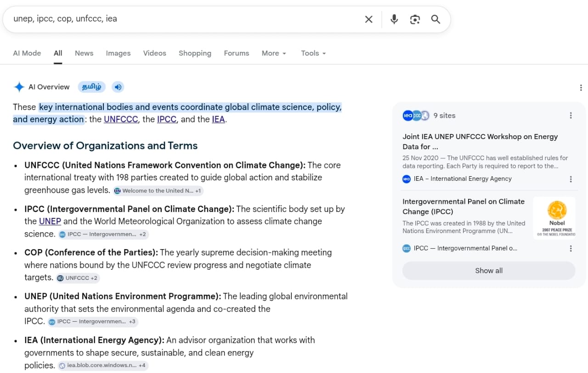588x373 pixels.
Task: Click the Overview of Organizations and Terms heading
Action: click(x=105, y=145)
